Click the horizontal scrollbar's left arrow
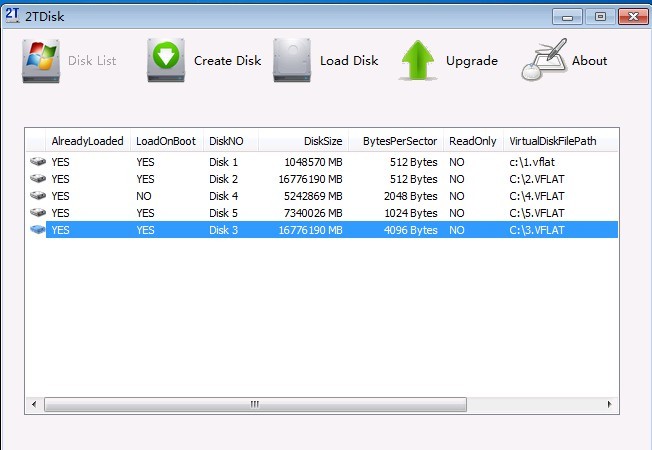Image resolution: width=652 pixels, height=450 pixels. point(34,405)
